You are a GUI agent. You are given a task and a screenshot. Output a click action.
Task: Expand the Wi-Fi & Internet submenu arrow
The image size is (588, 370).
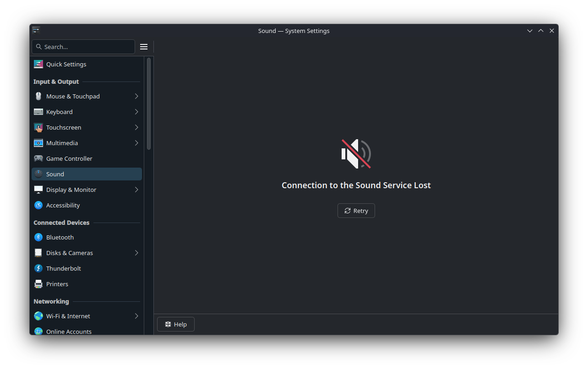click(x=136, y=316)
